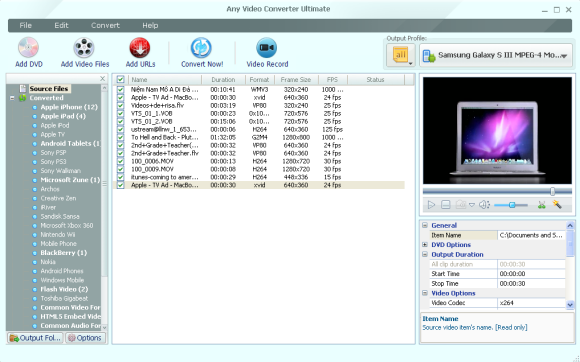
Task: Start conversion with Convert Now! icon
Action: tap(201, 48)
